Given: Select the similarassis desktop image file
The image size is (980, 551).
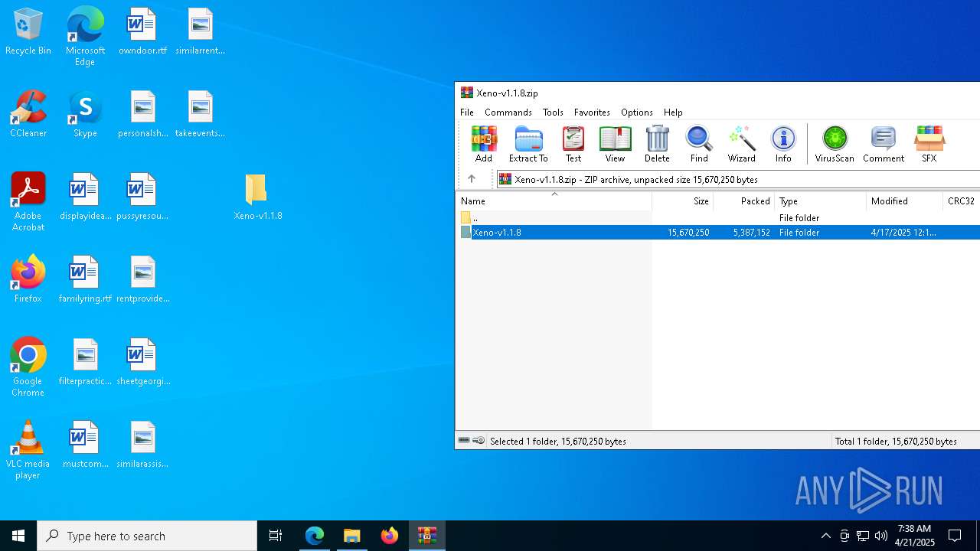Looking at the screenshot, I should point(142,445).
